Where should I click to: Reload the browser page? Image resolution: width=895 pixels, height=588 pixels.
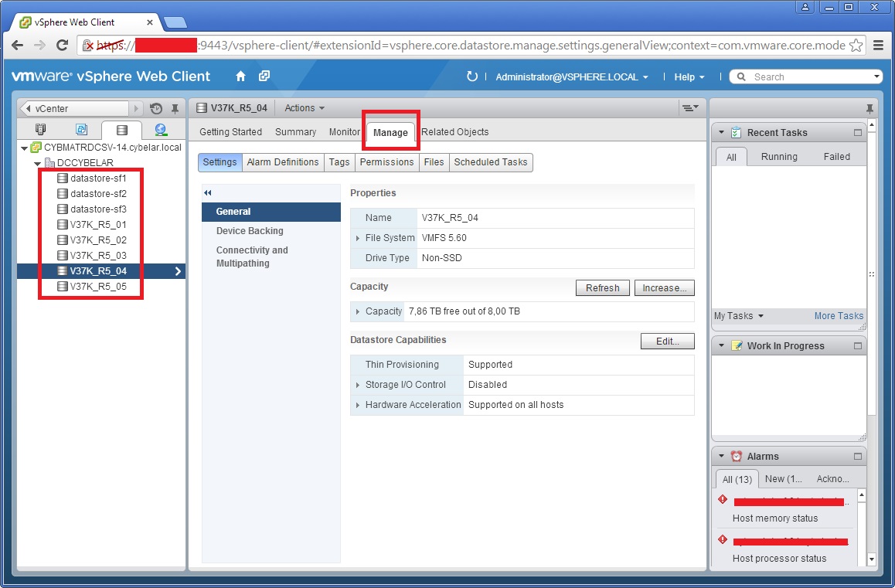point(62,45)
